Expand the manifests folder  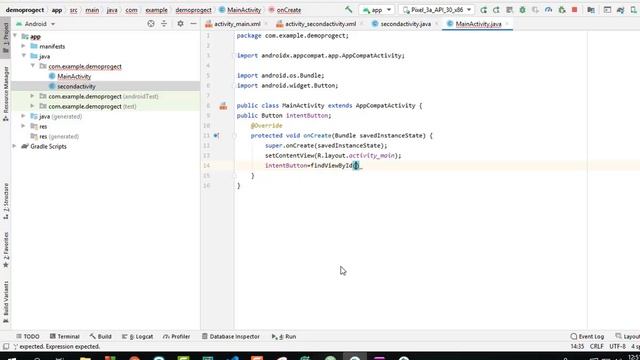point(24,46)
